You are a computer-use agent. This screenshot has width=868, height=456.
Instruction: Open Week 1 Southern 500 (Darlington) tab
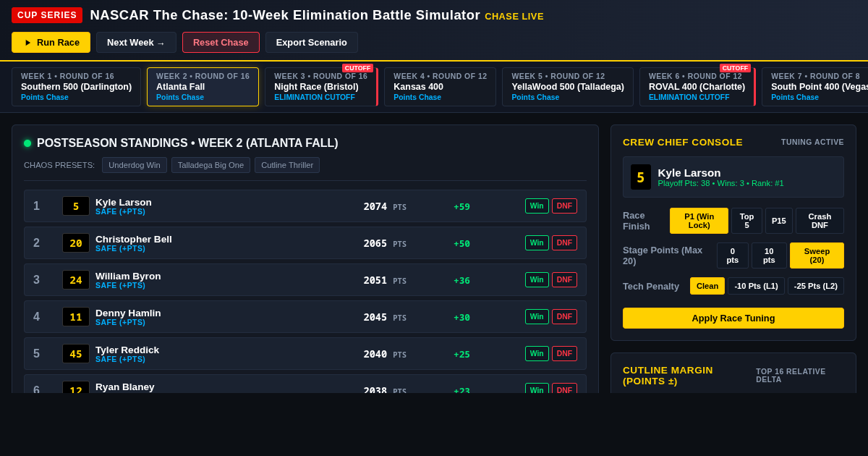76,87
